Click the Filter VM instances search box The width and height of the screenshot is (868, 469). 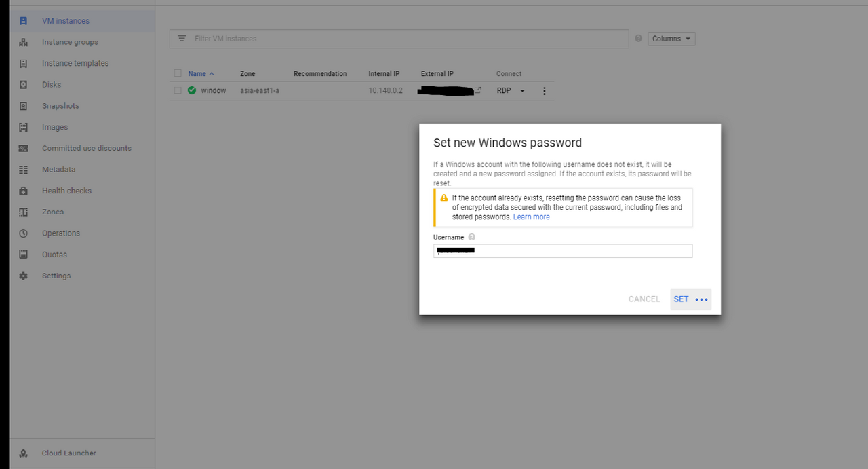click(x=407, y=39)
